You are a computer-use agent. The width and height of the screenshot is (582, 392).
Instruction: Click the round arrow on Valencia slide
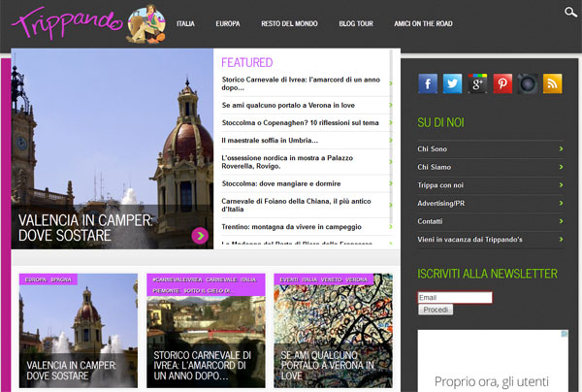point(200,236)
